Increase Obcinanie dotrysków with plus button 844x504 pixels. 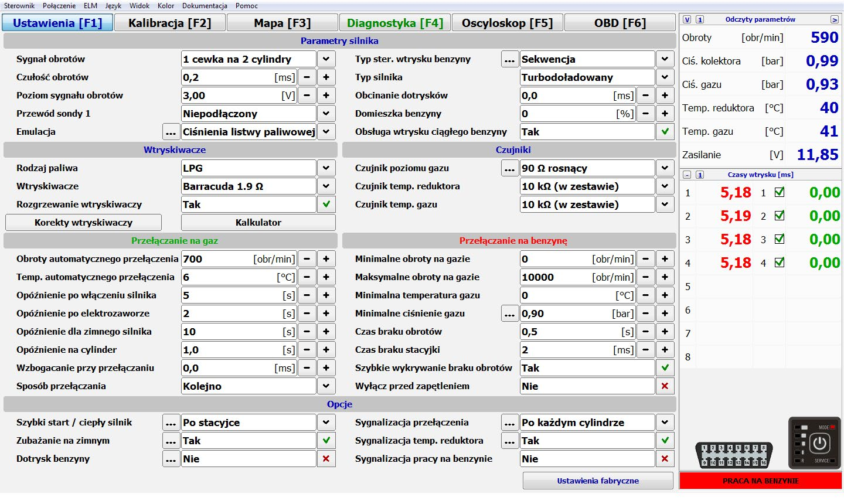(665, 96)
